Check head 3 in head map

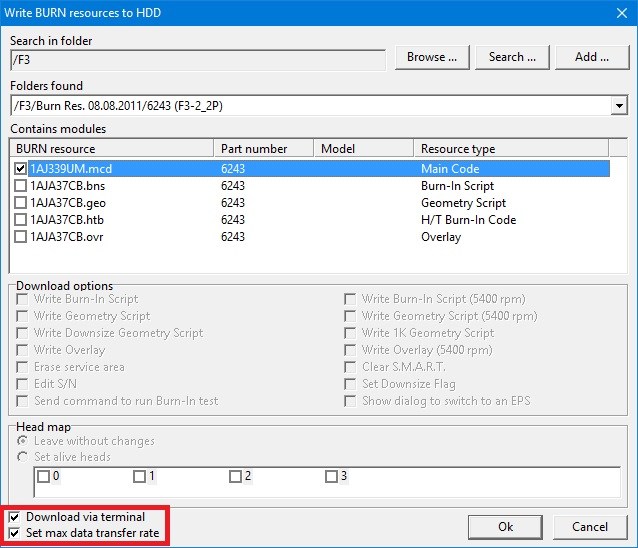[x=331, y=477]
